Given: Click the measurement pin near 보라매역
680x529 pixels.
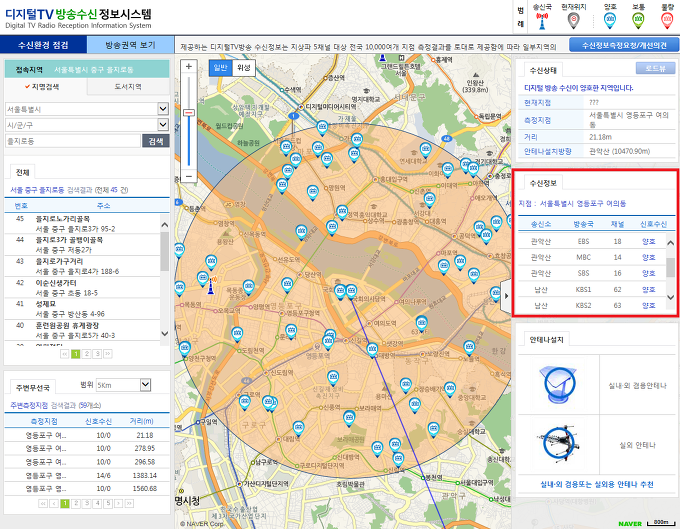Looking at the screenshot, I should click(349, 418).
